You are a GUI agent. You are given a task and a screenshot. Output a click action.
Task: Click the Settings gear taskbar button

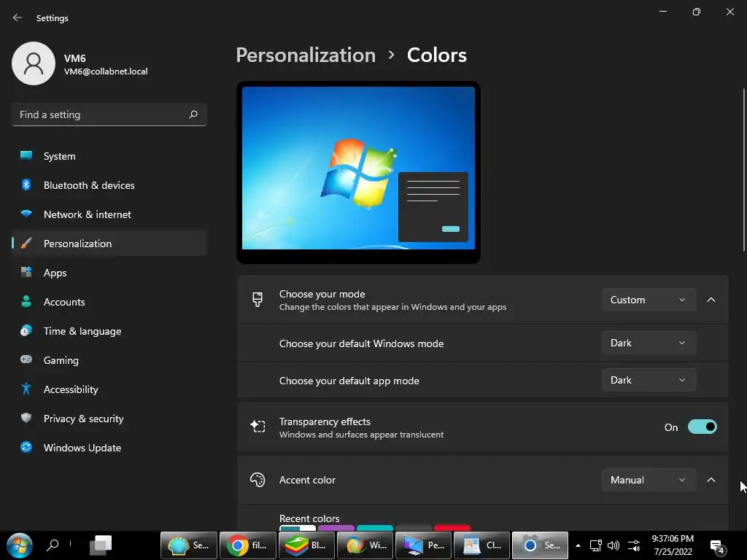coord(541,545)
